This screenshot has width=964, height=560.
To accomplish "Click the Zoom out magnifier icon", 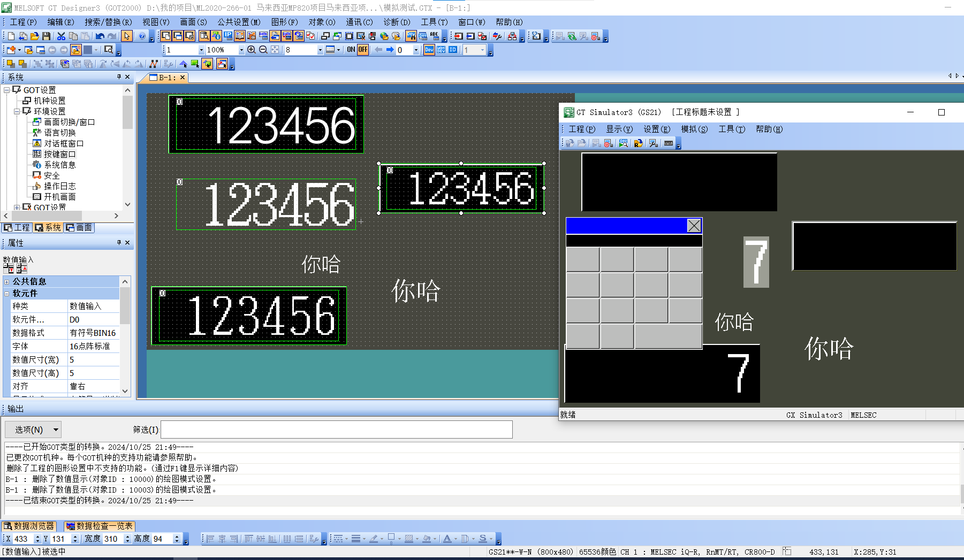I will (263, 50).
